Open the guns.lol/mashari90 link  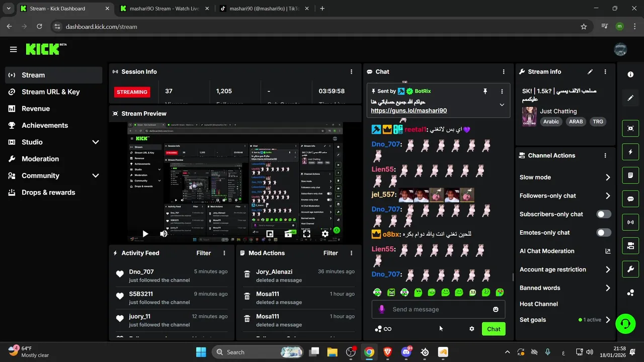click(x=409, y=111)
